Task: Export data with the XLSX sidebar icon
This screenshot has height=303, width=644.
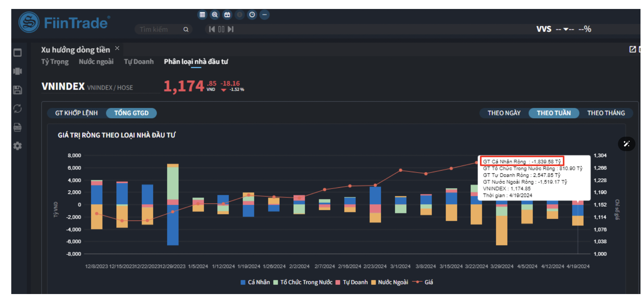Action: click(17, 127)
